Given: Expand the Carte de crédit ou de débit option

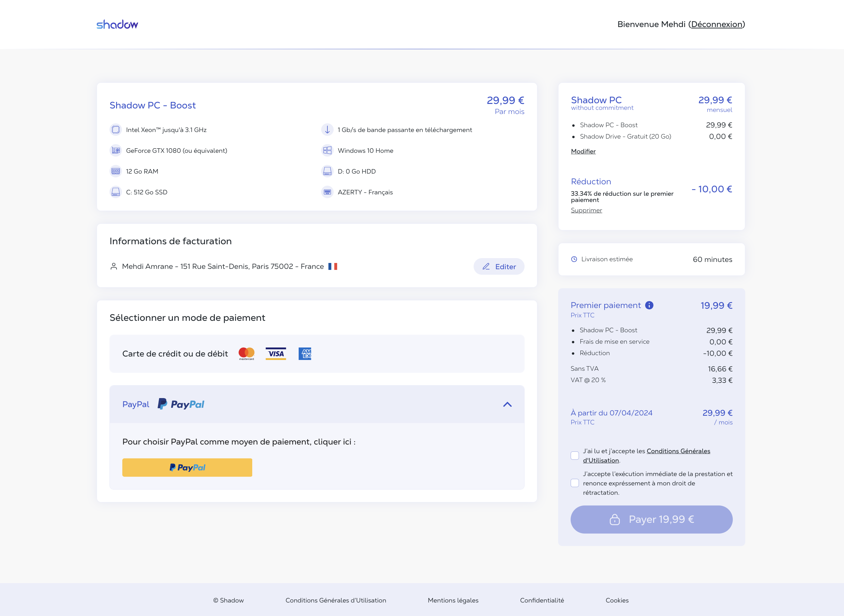Looking at the screenshot, I should [317, 353].
